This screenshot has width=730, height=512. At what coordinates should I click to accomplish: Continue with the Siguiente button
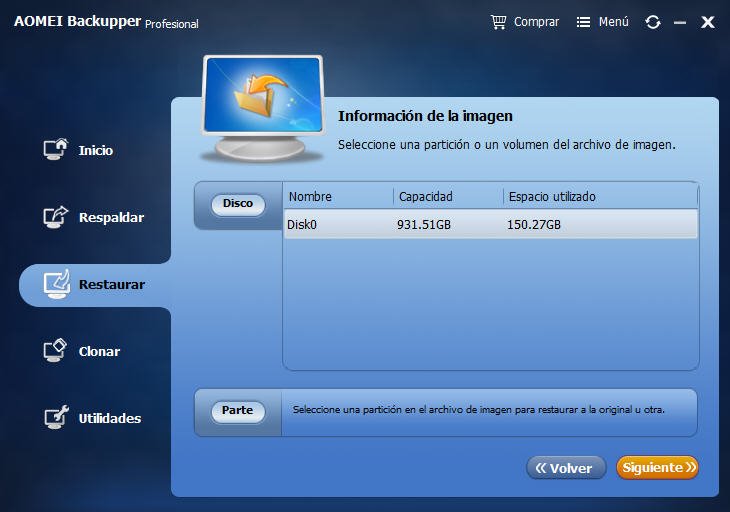657,467
